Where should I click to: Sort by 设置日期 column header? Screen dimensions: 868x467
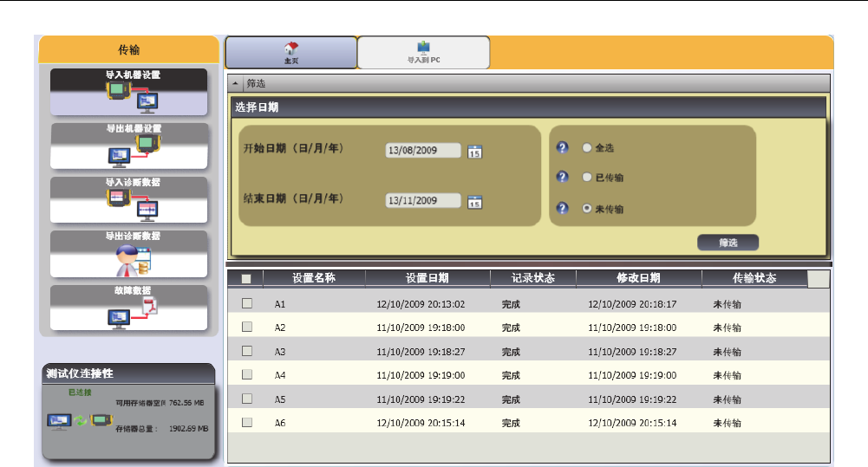pos(427,278)
